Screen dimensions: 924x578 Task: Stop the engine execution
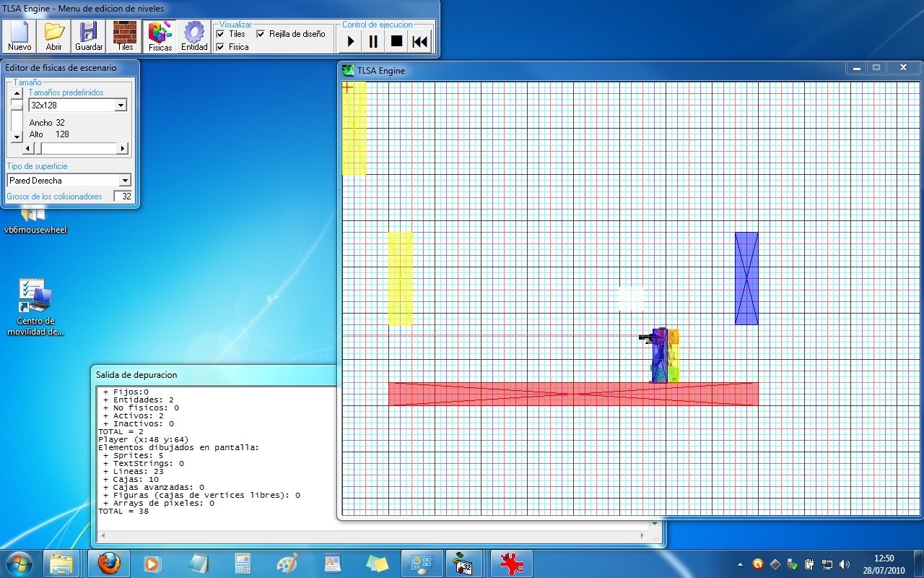coord(396,41)
